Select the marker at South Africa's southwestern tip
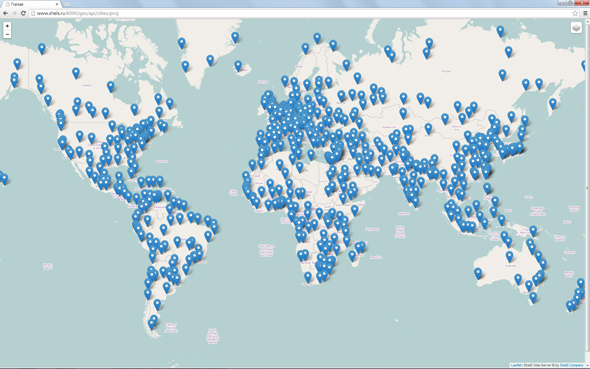This screenshot has width=590, height=369. [x=308, y=277]
